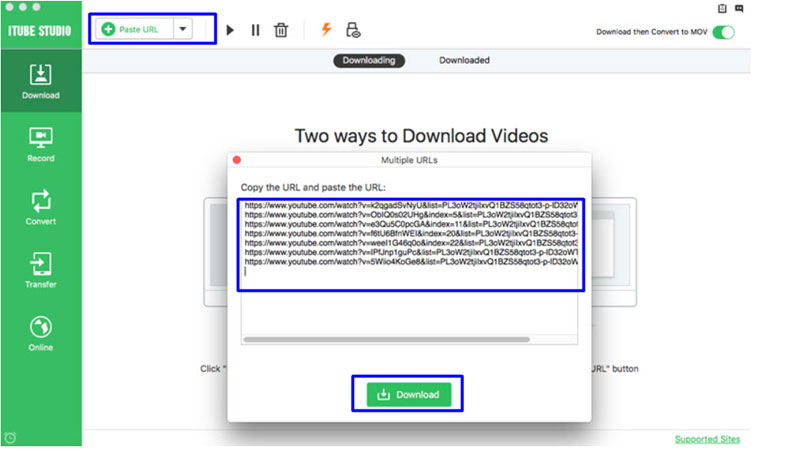
Task: Open the Convert section in sidebar
Action: [x=41, y=208]
